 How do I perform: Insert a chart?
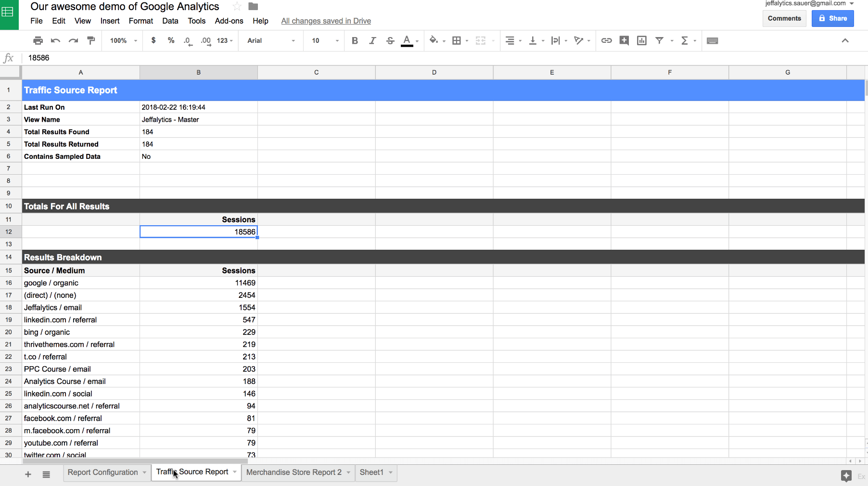pyautogui.click(x=642, y=40)
